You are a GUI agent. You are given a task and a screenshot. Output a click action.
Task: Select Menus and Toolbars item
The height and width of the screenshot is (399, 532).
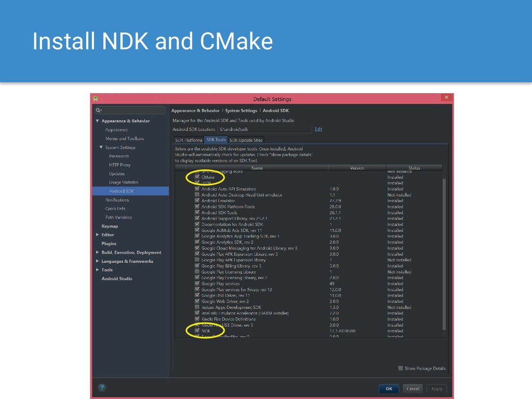pyautogui.click(x=125, y=138)
